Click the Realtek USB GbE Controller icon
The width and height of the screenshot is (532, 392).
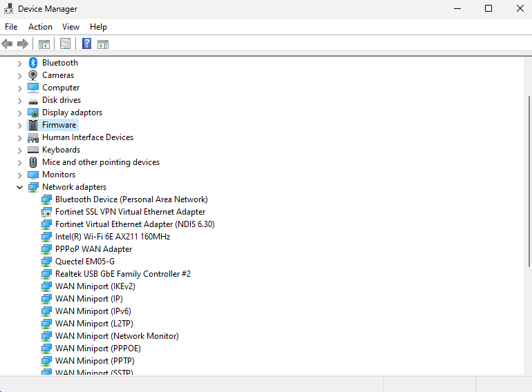46,274
